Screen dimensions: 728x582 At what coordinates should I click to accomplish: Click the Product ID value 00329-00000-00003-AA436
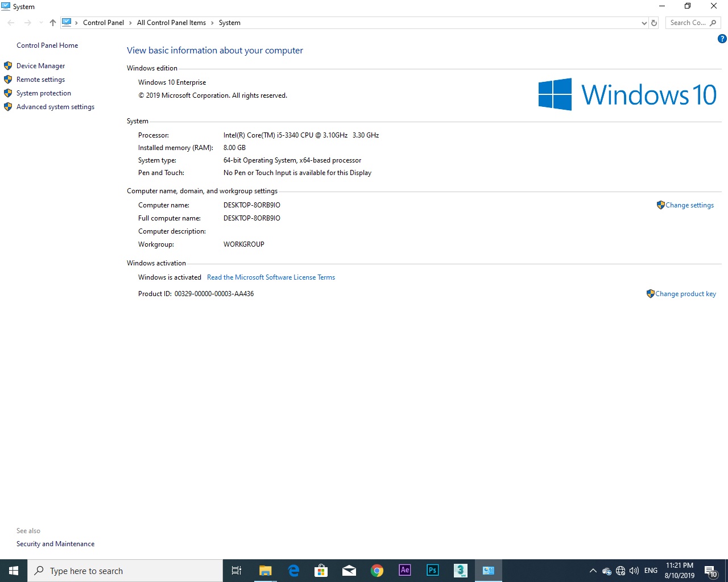(214, 294)
